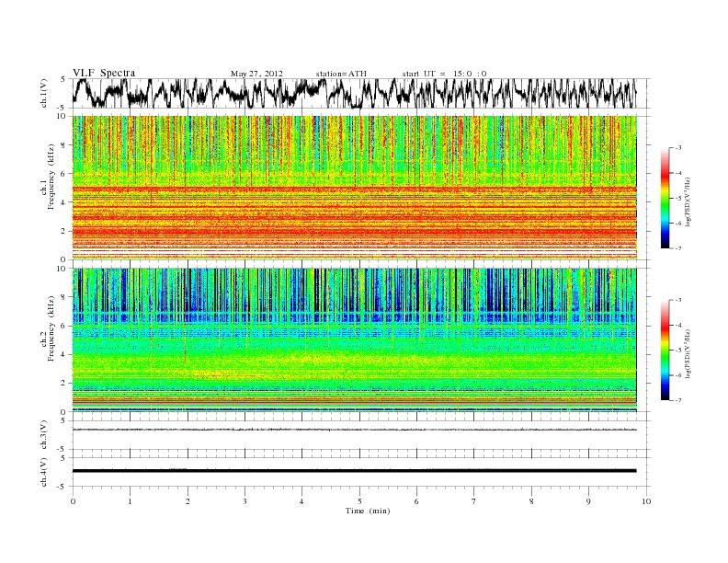Viewport: 728px width, 563px height.
Task: Click the 'ch.4(V)' axis label
Action: click(x=43, y=472)
